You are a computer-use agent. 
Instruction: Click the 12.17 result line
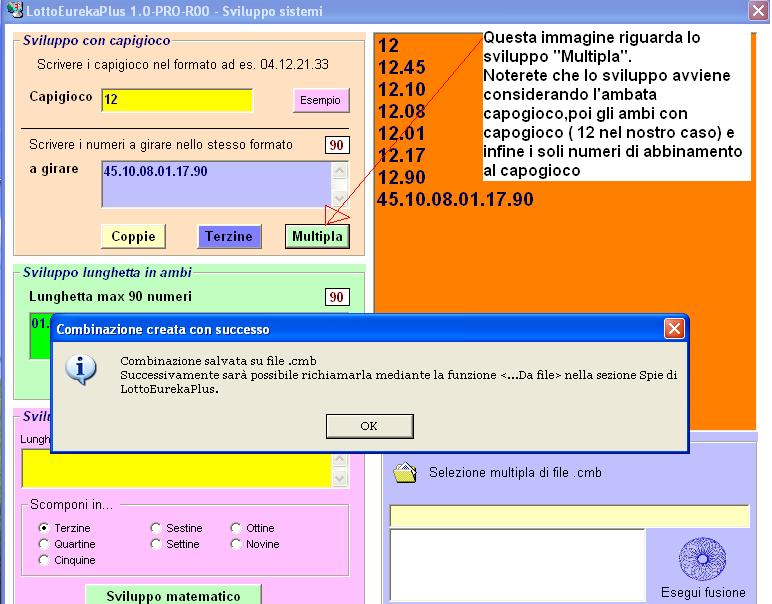(402, 156)
